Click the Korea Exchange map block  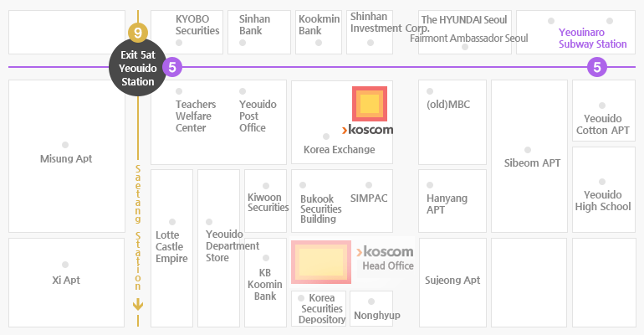click(342, 122)
